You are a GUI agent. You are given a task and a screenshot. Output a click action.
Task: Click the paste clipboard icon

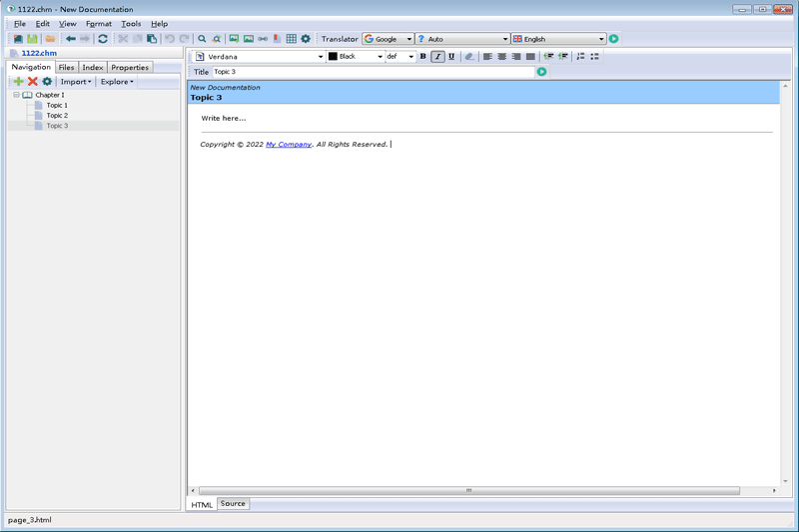(152, 39)
